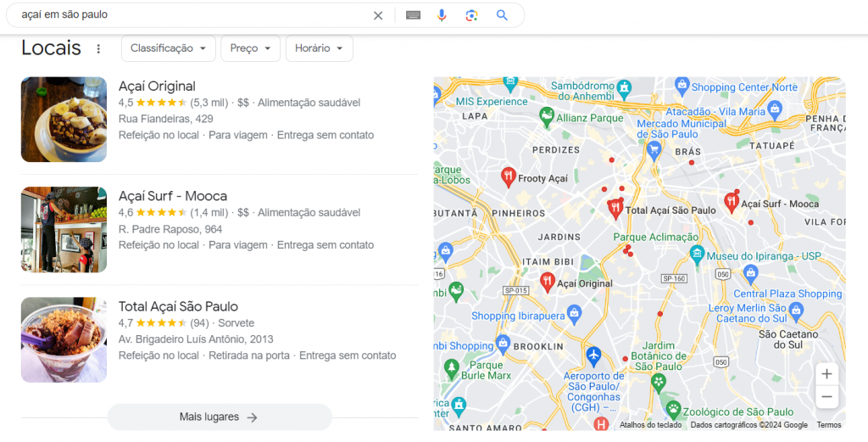
Task: Clear the search query with the X icon
Action: click(x=378, y=15)
